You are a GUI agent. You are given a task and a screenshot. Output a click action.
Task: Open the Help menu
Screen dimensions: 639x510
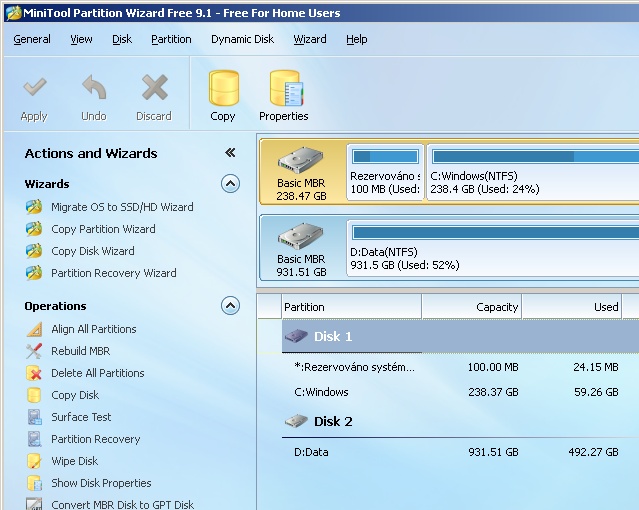(x=357, y=39)
